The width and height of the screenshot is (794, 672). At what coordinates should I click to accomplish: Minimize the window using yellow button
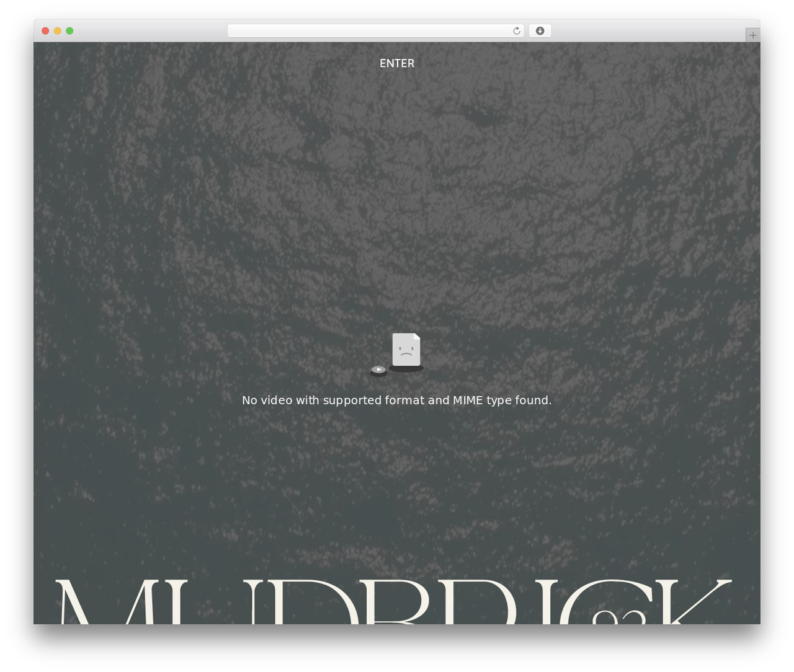pos(57,31)
